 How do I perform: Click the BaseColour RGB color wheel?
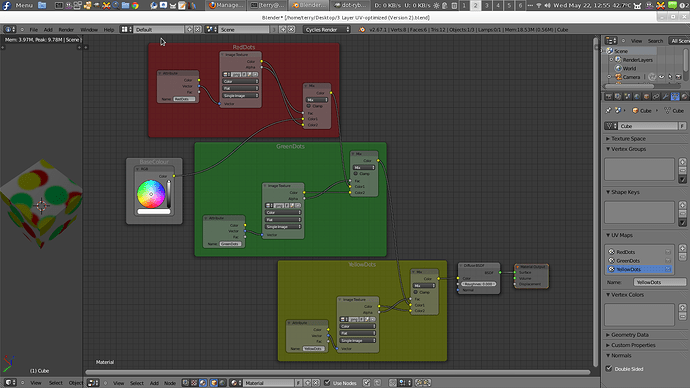tap(151, 194)
